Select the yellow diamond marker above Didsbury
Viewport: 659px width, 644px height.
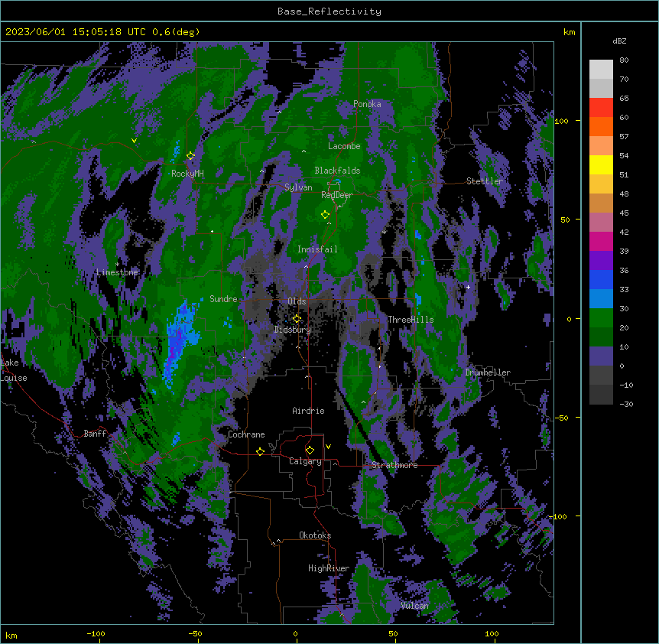click(297, 319)
